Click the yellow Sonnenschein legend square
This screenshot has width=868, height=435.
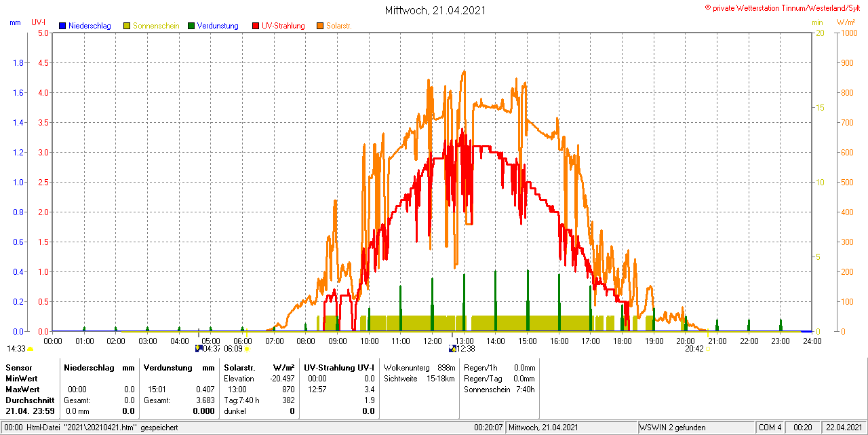127,26
